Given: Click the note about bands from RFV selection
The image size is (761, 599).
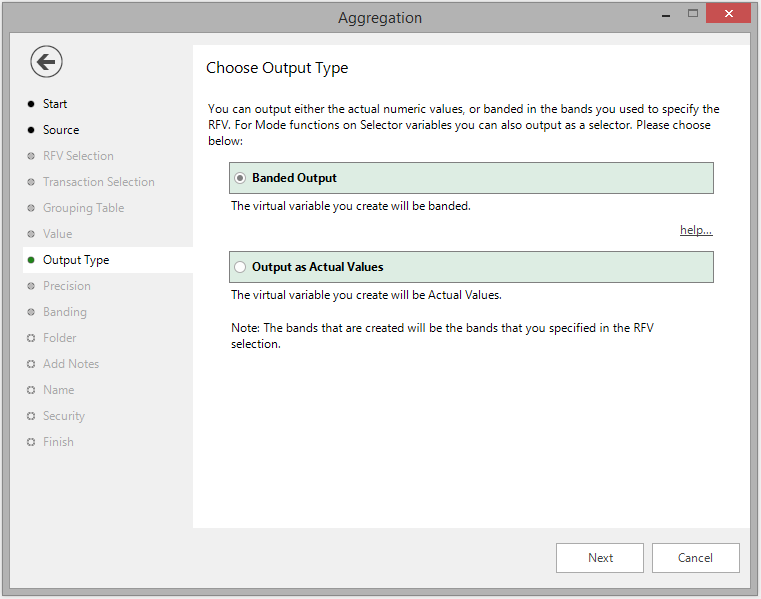Looking at the screenshot, I should [442, 336].
